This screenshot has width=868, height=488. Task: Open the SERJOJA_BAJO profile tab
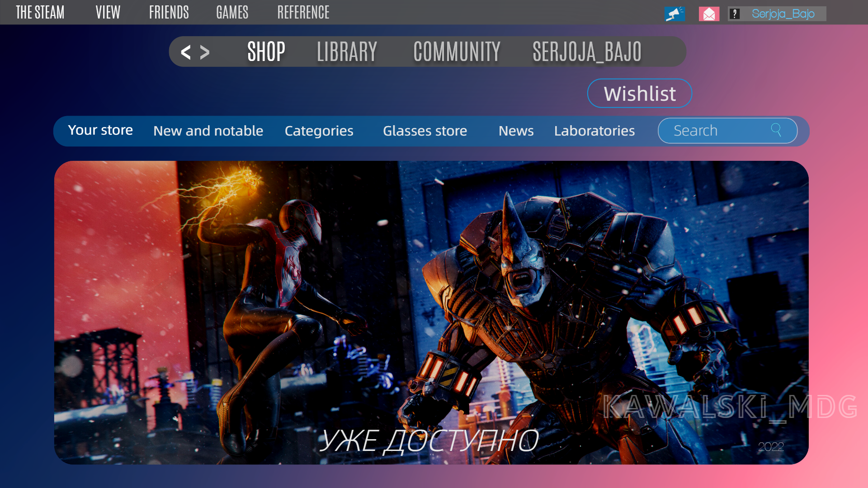pyautogui.click(x=587, y=52)
